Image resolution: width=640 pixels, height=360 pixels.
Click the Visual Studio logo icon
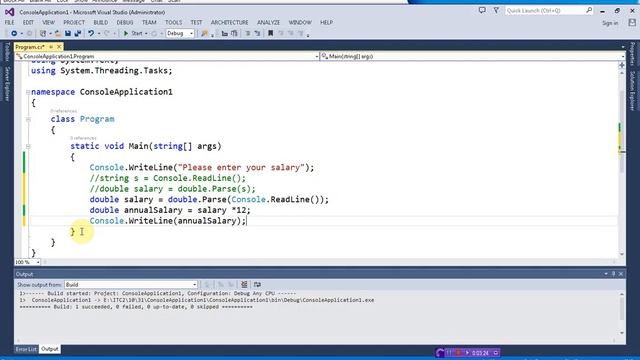tap(9, 12)
